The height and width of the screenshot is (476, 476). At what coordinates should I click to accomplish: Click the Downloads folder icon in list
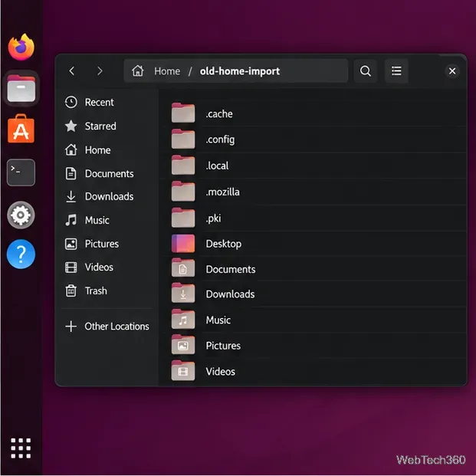[183, 294]
